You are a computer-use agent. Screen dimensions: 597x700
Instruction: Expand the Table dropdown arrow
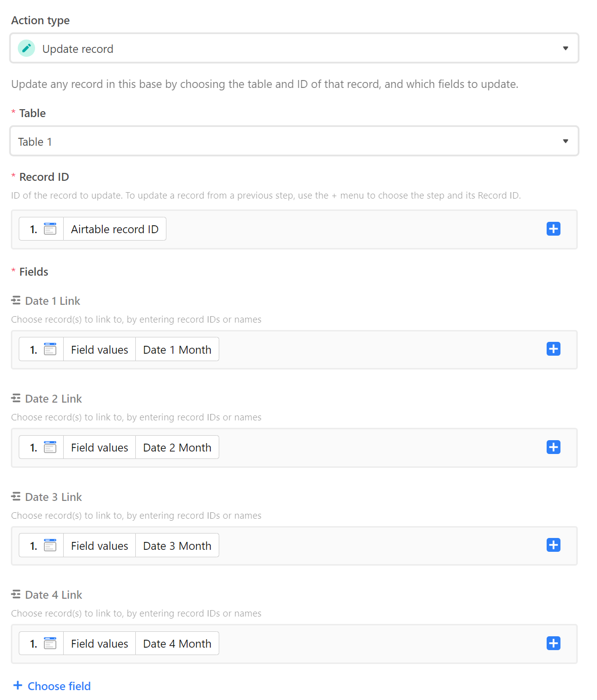click(565, 141)
